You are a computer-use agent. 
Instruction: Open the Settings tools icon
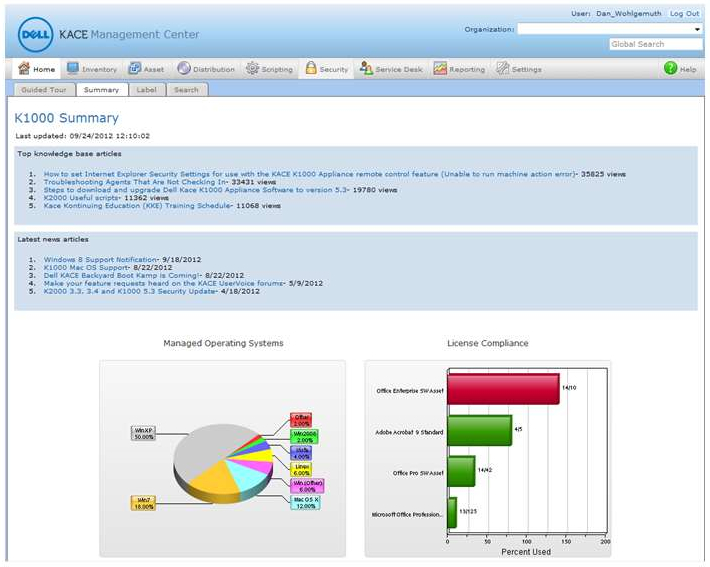click(x=503, y=68)
